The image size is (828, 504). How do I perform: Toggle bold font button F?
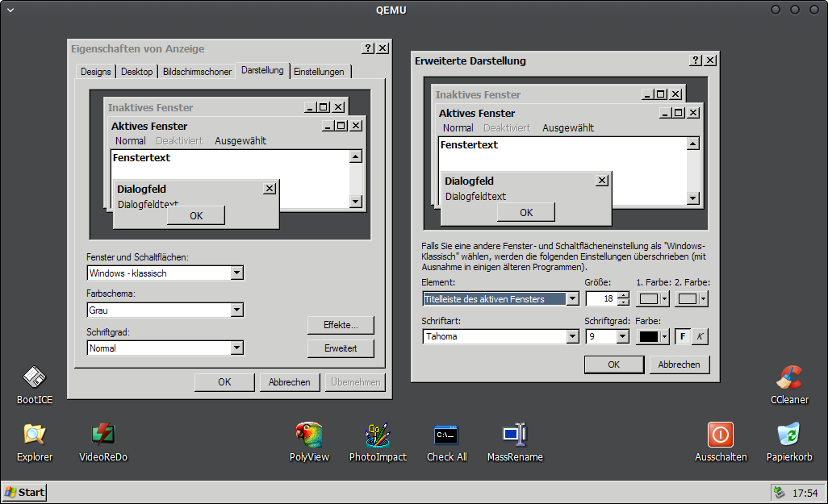[683, 336]
